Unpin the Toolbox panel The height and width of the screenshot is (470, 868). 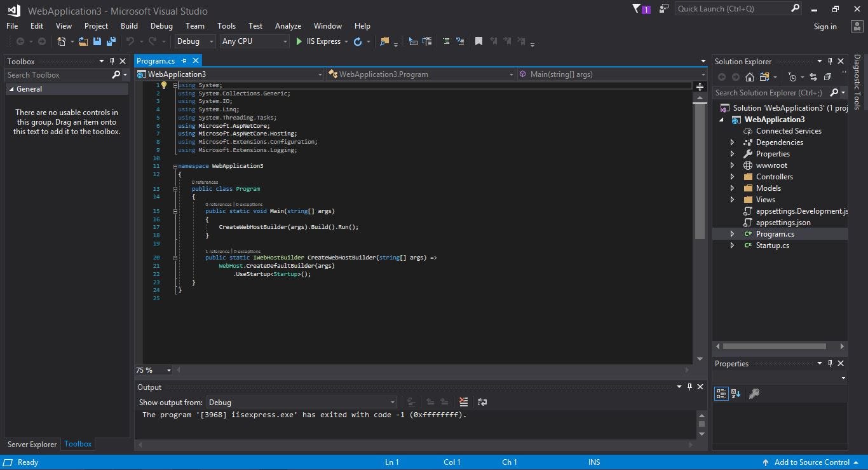[x=112, y=61]
